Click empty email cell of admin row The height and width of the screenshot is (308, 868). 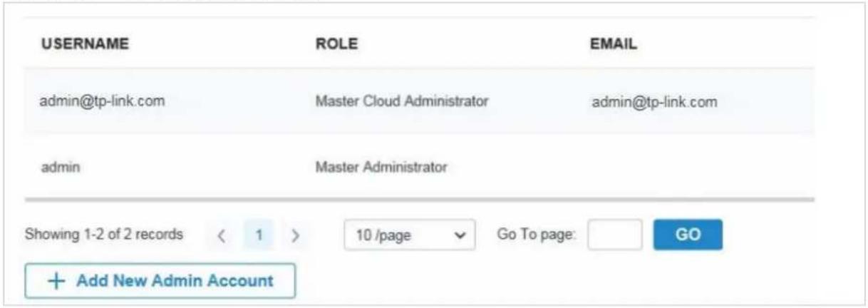click(698, 168)
